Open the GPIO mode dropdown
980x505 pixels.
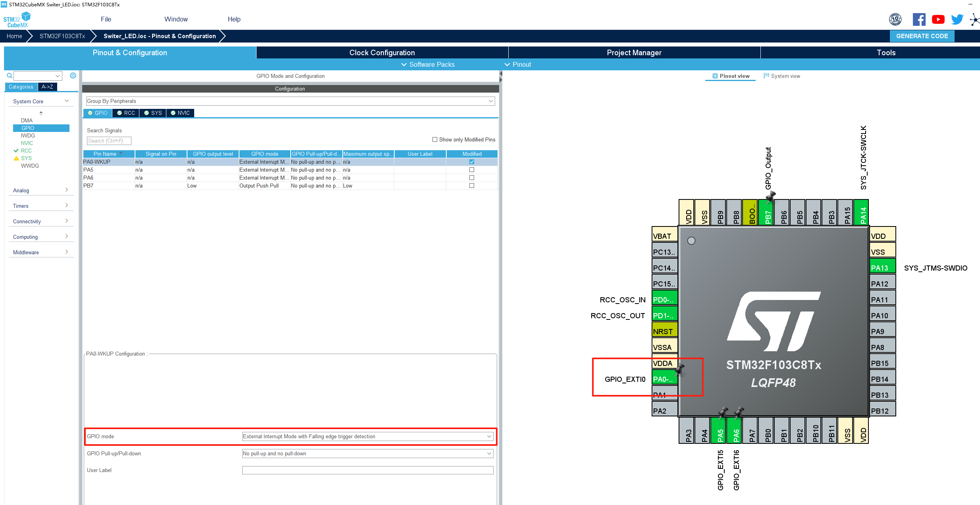click(x=367, y=436)
